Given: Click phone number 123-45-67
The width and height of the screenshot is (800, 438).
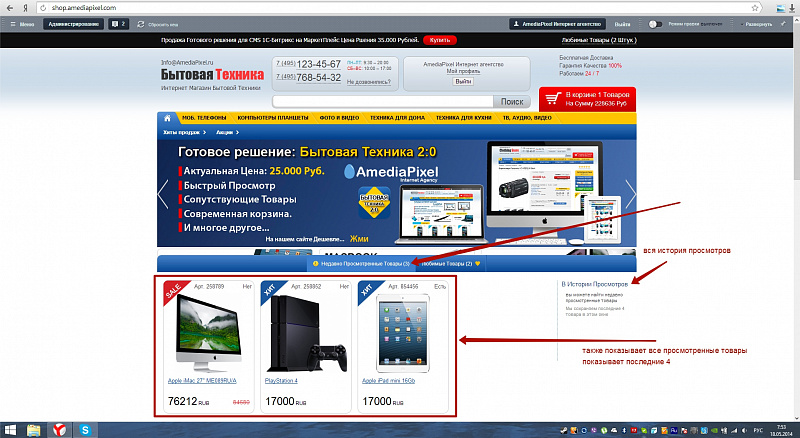Looking at the screenshot, I should [318, 64].
